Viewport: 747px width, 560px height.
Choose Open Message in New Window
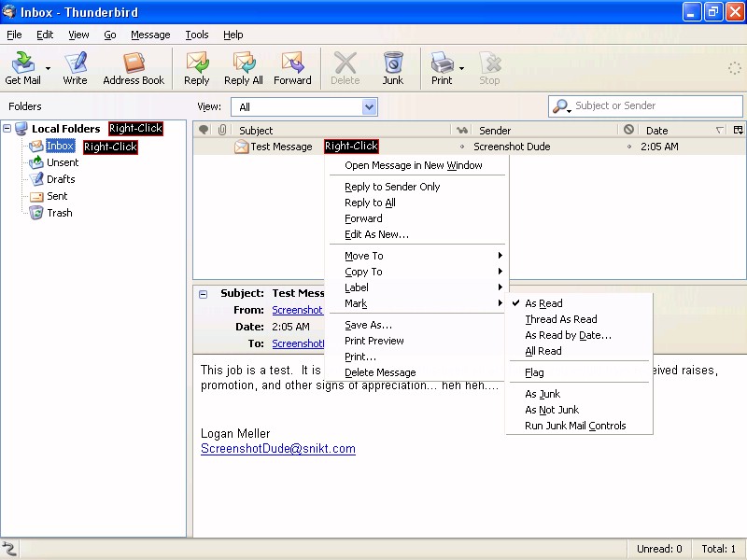(416, 165)
